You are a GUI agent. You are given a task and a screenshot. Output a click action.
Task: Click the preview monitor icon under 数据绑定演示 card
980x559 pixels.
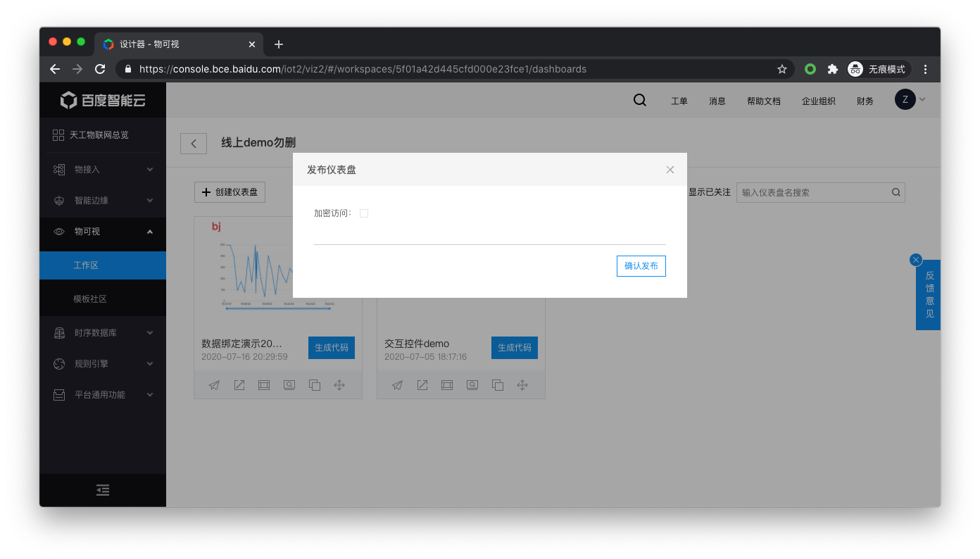[x=289, y=385]
